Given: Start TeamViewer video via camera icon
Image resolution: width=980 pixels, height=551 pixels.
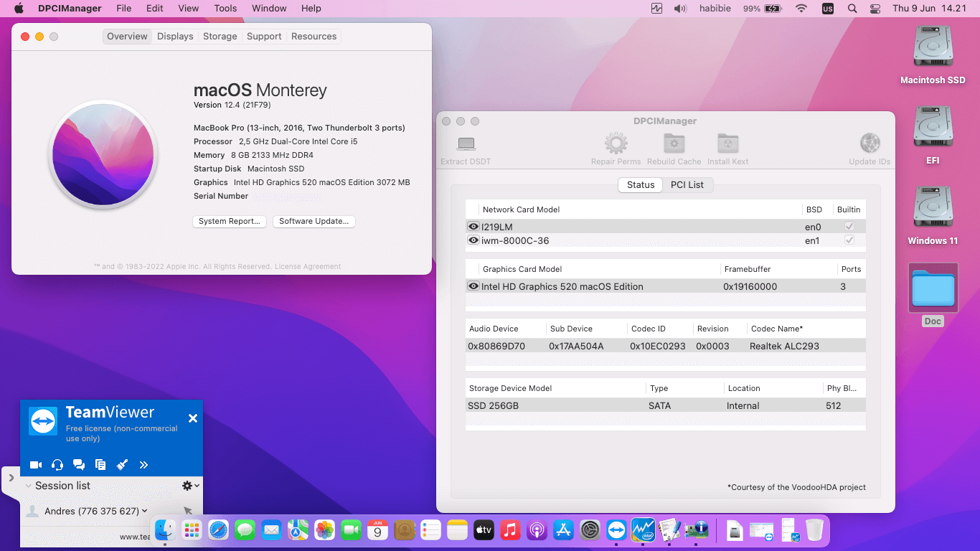Looking at the screenshot, I should click(36, 465).
